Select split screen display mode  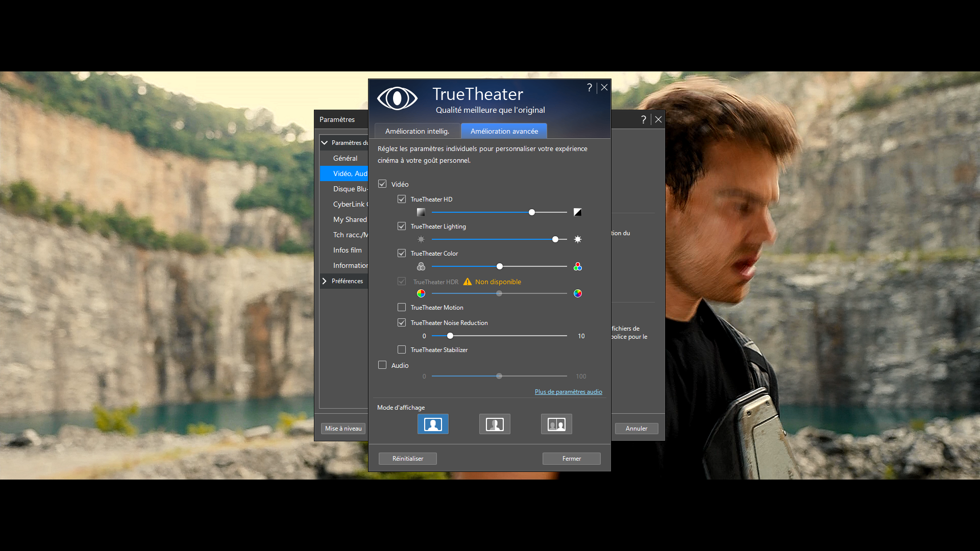(x=495, y=424)
